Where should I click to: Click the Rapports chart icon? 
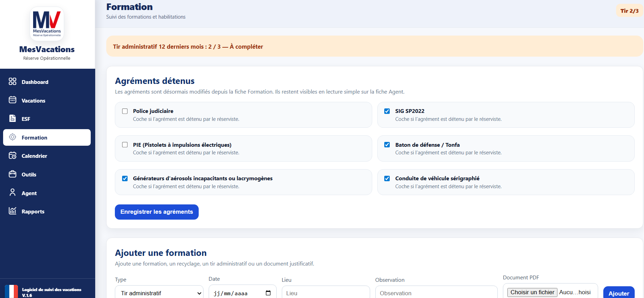coord(12,211)
